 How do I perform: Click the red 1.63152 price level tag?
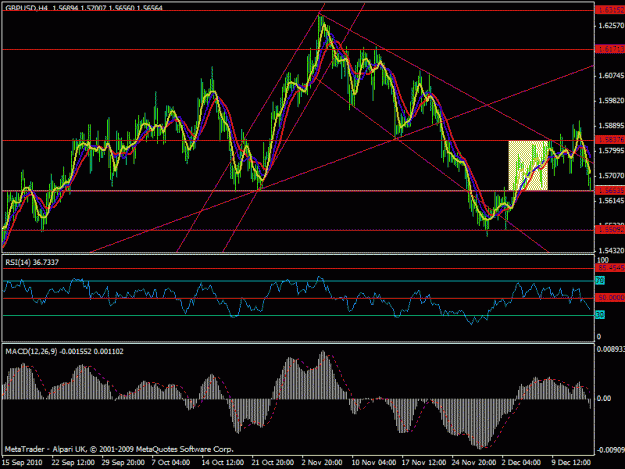609,10
